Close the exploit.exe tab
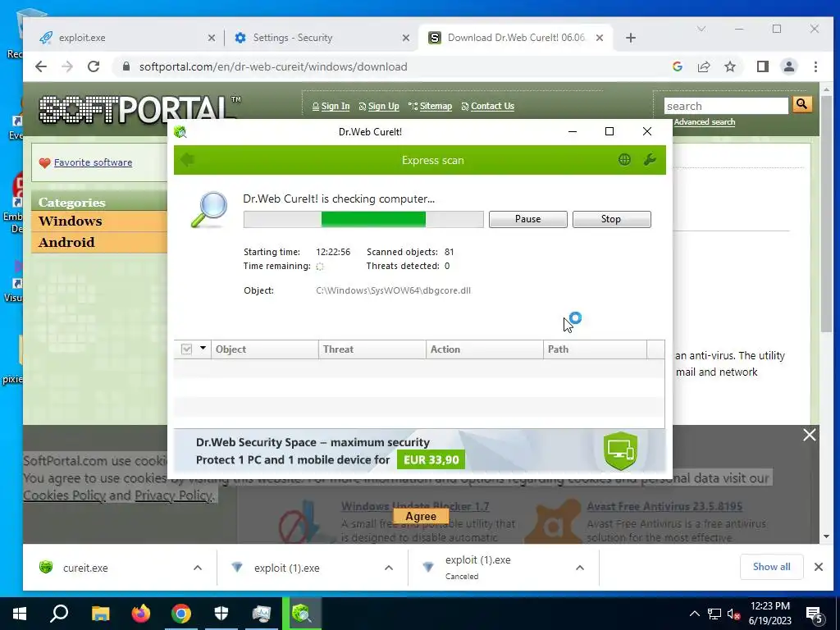 212,38
